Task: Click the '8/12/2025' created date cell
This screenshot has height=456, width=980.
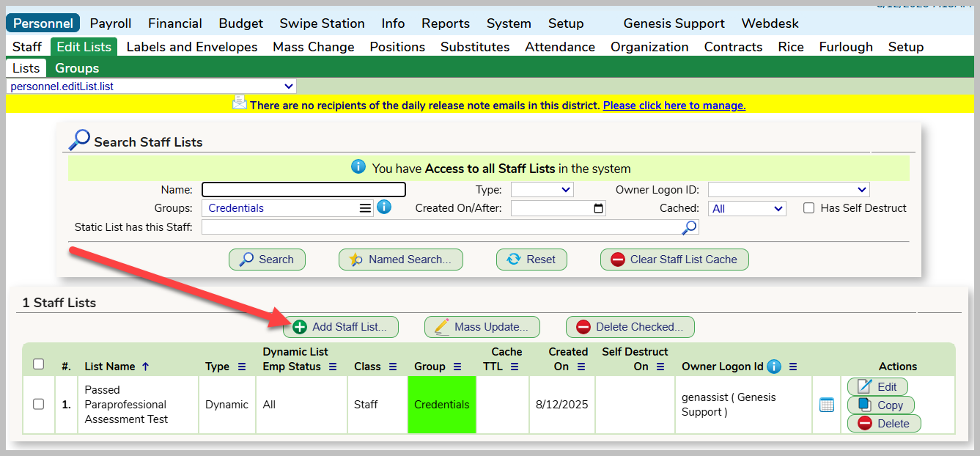Action: (561, 405)
